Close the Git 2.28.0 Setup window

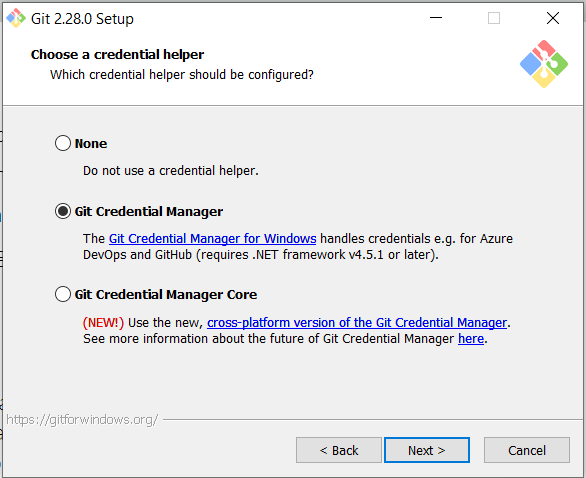553,18
